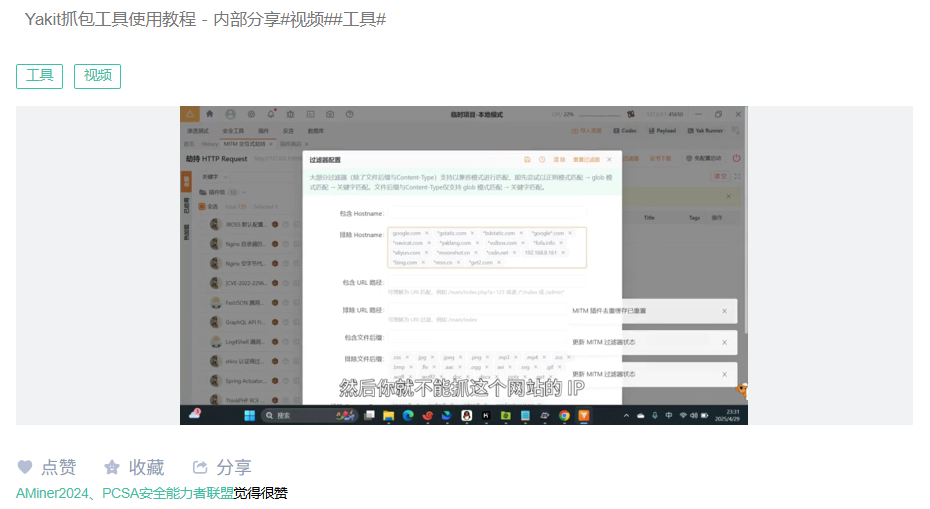
Task: Click the home icon in the video's Yakit toolbar
Action: (x=209, y=114)
